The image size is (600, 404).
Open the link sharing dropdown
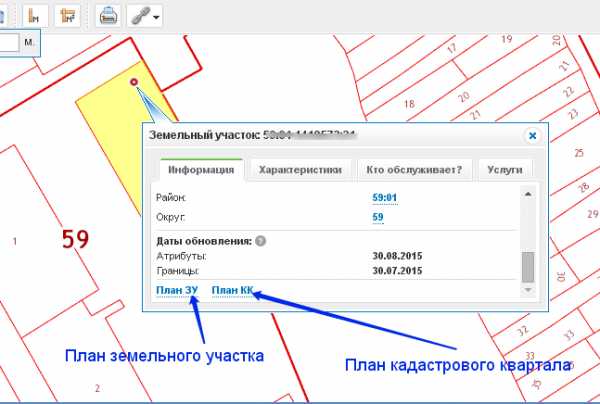(145, 16)
